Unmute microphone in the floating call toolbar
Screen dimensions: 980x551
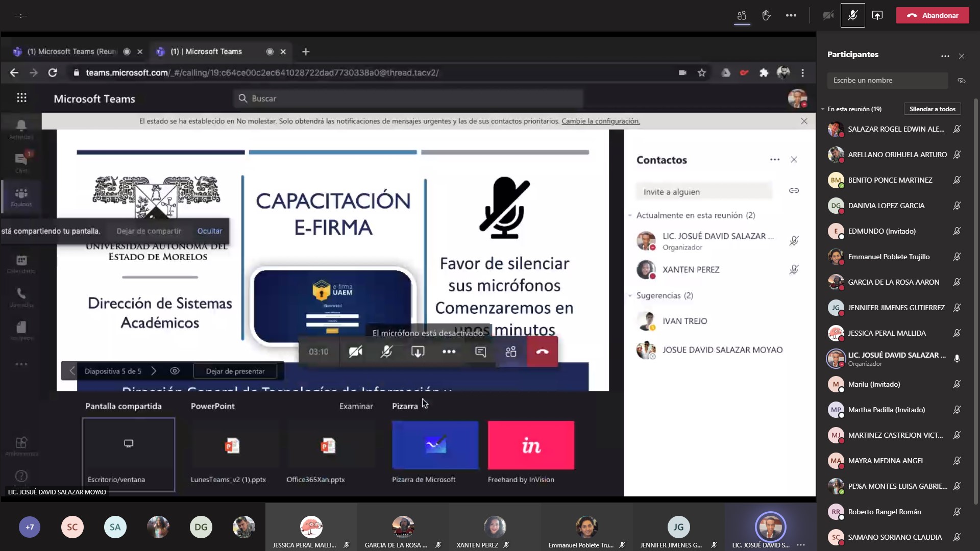[x=386, y=352]
